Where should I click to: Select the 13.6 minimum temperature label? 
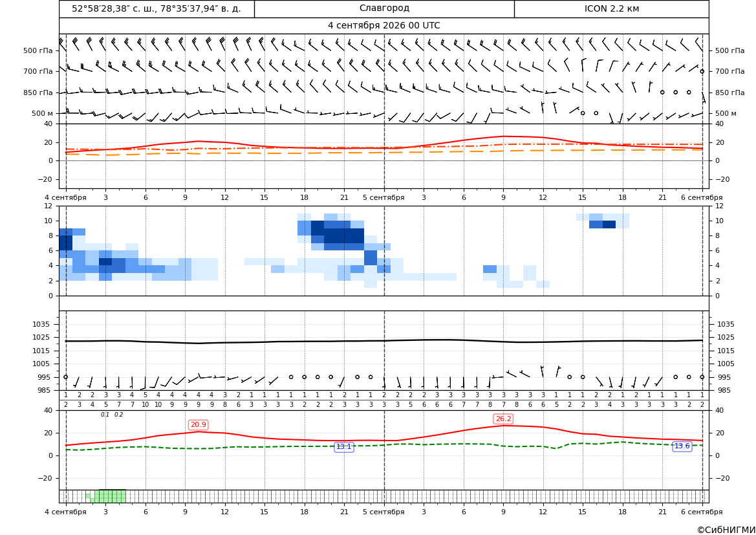tap(682, 446)
